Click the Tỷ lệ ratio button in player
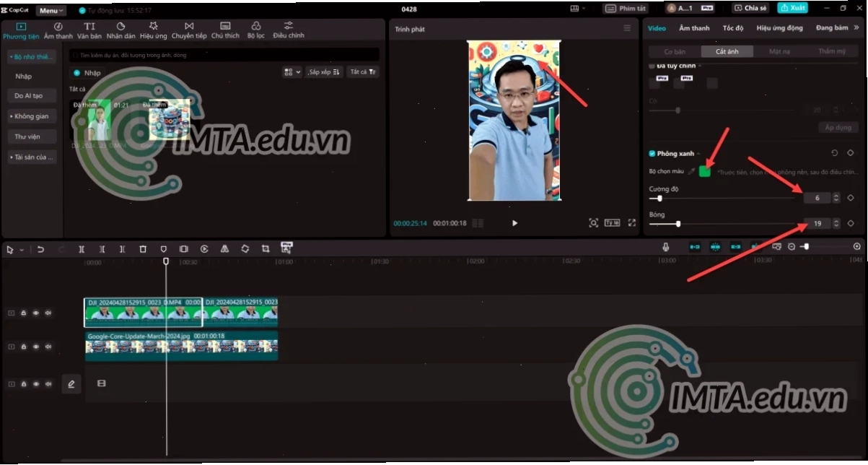The width and height of the screenshot is (868, 465). [612, 222]
